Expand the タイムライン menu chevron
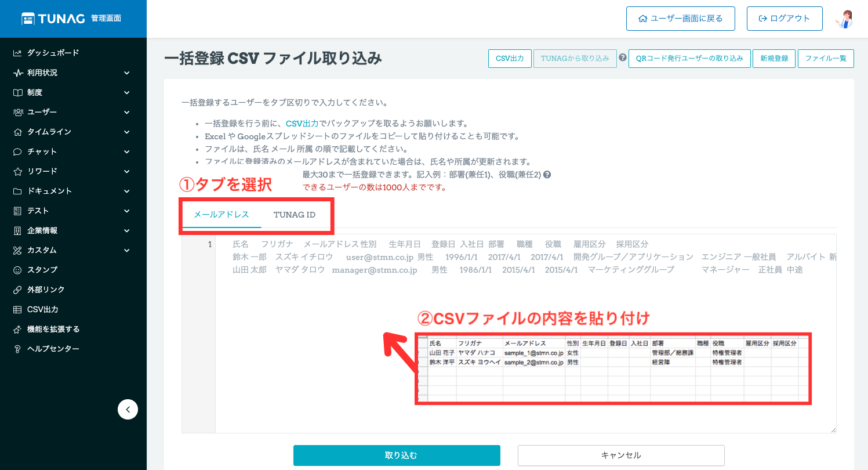The width and height of the screenshot is (868, 470). click(127, 132)
